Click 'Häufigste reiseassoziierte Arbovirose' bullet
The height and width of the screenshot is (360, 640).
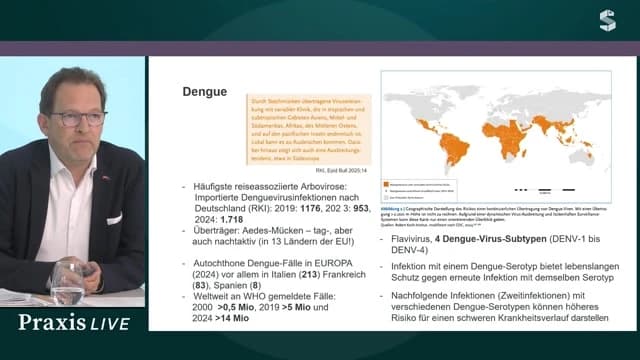[x=270, y=187]
